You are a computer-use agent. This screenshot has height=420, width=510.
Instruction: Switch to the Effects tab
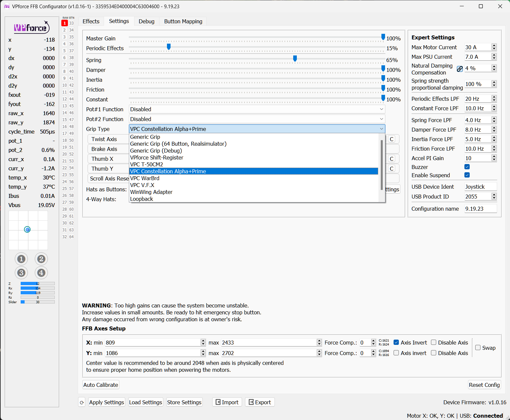(91, 21)
